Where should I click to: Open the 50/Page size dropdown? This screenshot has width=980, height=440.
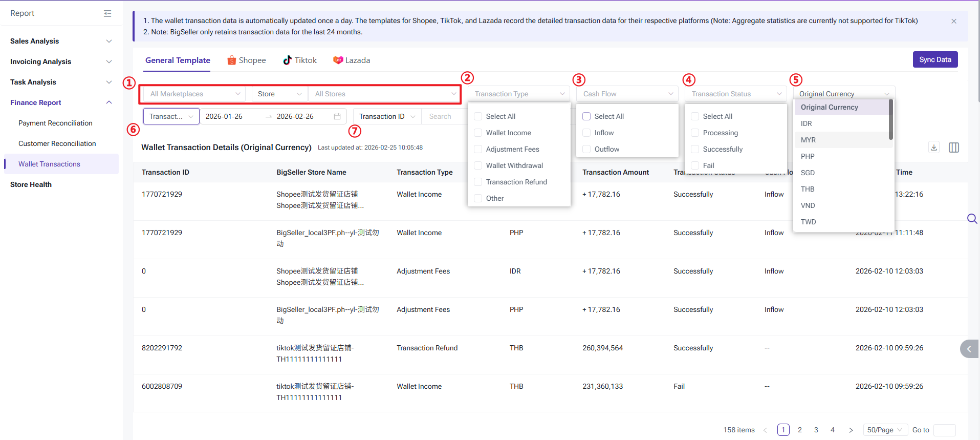(x=885, y=430)
